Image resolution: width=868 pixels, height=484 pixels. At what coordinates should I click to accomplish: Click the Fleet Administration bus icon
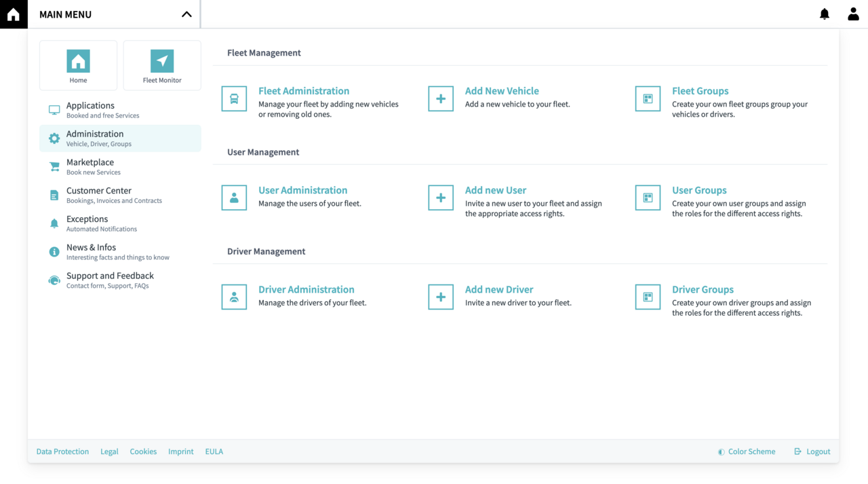tap(234, 99)
